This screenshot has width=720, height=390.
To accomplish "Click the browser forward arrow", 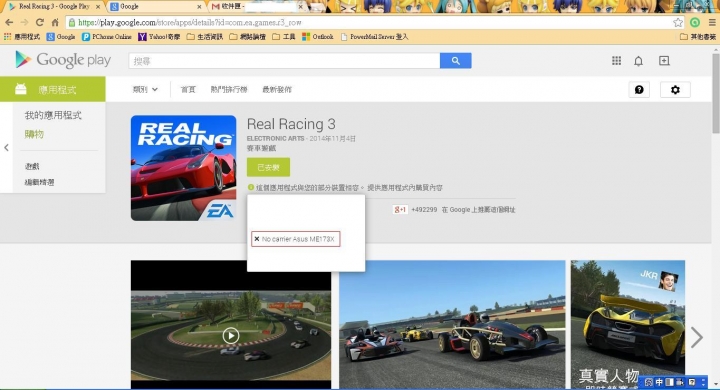I will click(24, 23).
